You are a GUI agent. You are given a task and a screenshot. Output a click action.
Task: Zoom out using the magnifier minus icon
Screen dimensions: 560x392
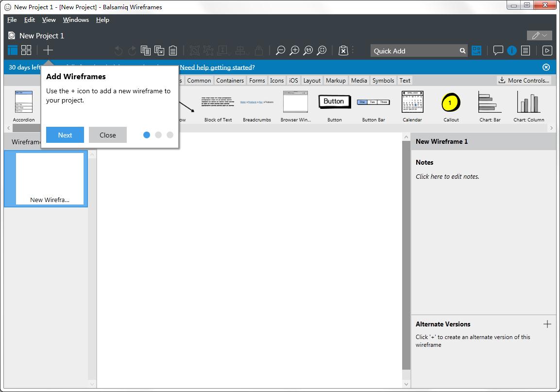[280, 50]
